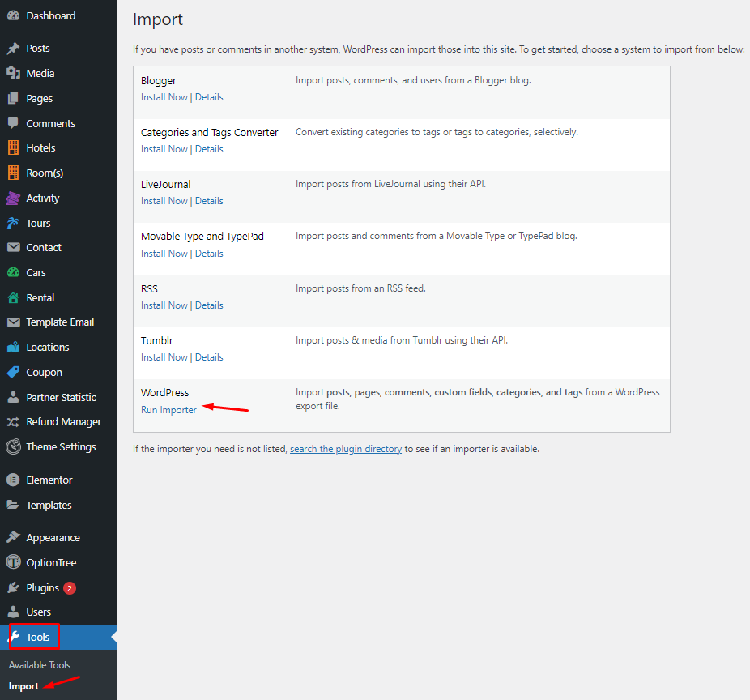Viewport: 750px width, 700px height.
Task: Click the Coupon label in the sidebar
Action: (44, 372)
